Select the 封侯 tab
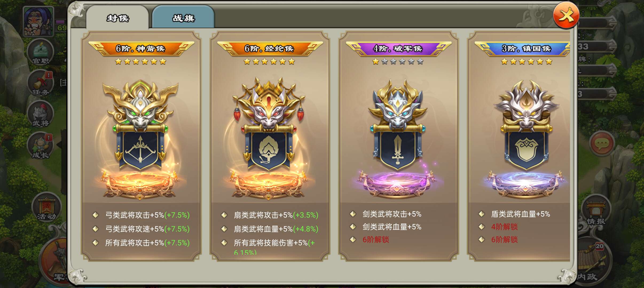Image resolution: width=644 pixels, height=288 pixels. tap(117, 17)
